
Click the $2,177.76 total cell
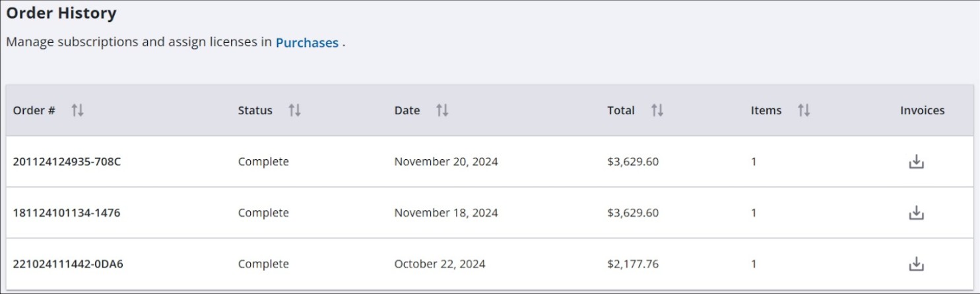(x=633, y=264)
